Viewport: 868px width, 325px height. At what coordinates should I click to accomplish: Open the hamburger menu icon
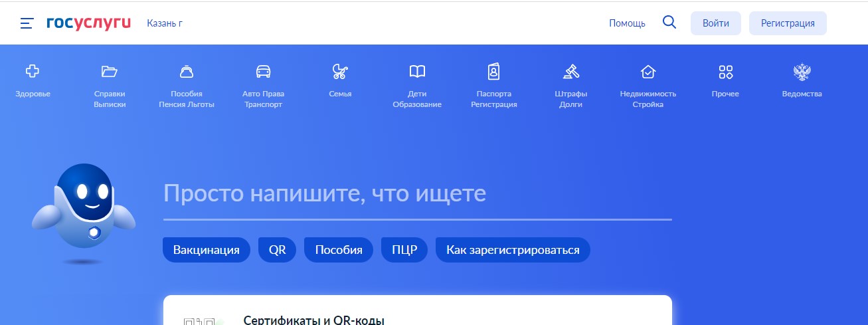click(x=27, y=23)
